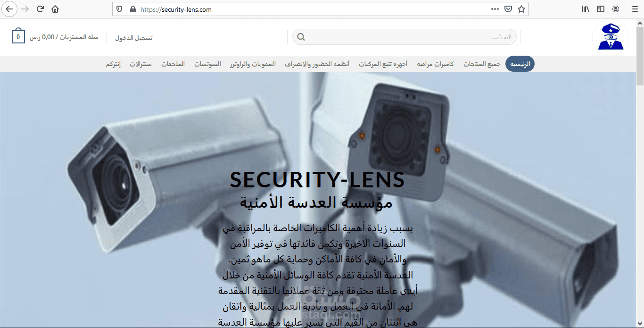
Task: Open the Pocket save icon
Action: click(508, 9)
